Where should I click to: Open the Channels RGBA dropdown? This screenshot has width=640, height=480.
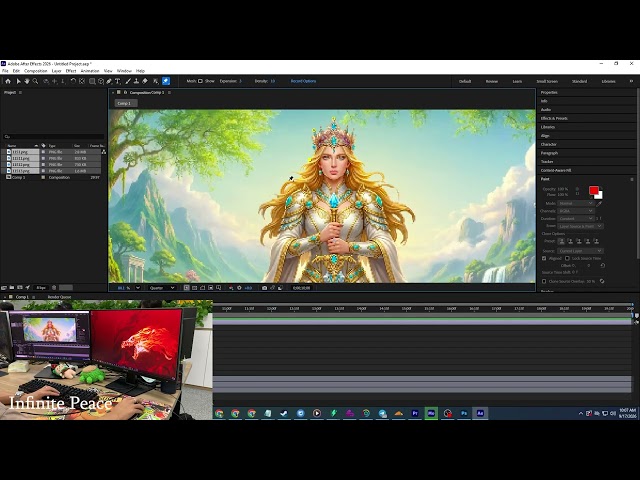tap(576, 211)
